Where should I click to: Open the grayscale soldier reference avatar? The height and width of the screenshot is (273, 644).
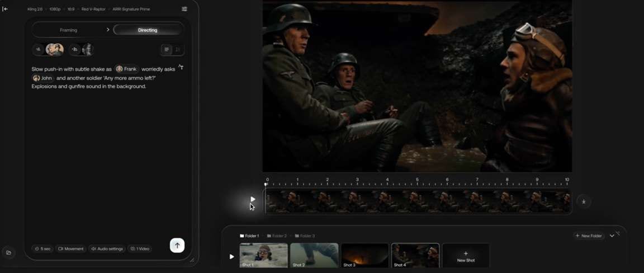point(87,50)
